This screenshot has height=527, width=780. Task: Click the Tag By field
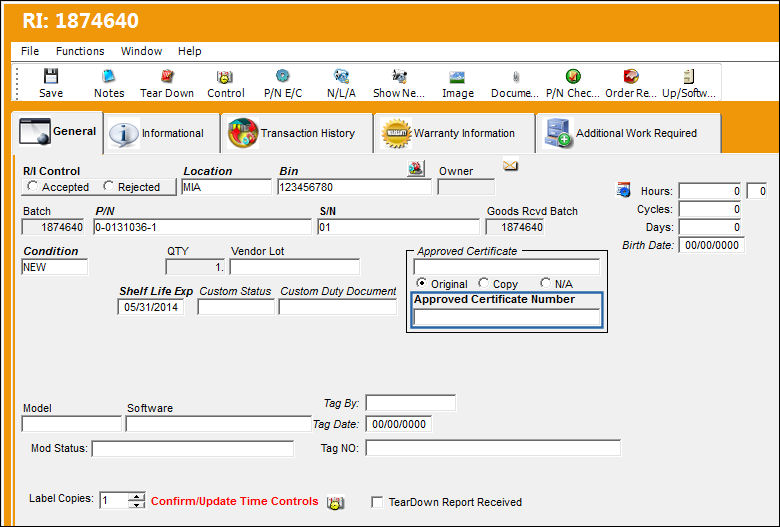pos(410,403)
